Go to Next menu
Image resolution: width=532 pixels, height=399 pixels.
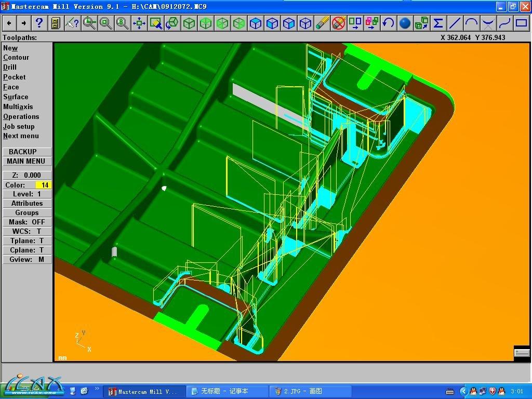[21, 136]
